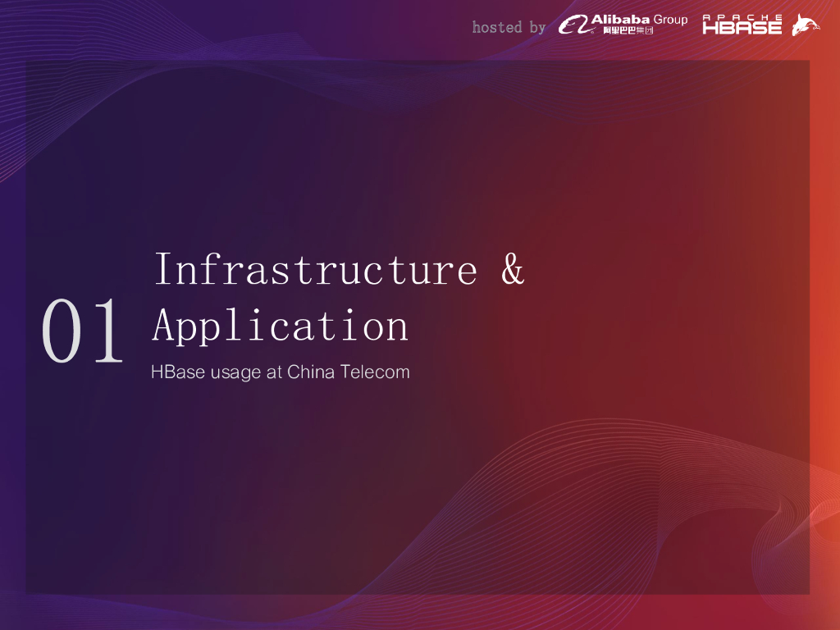Click the Alibaba Group logo
Image resolution: width=840 pixels, height=630 pixels.
[x=623, y=25]
